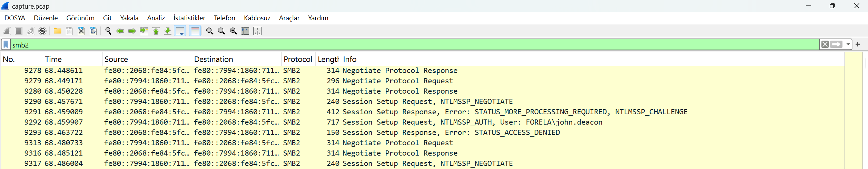Zoom in on the packet list text
Image resolution: width=868 pixels, height=169 pixels.
tap(209, 31)
